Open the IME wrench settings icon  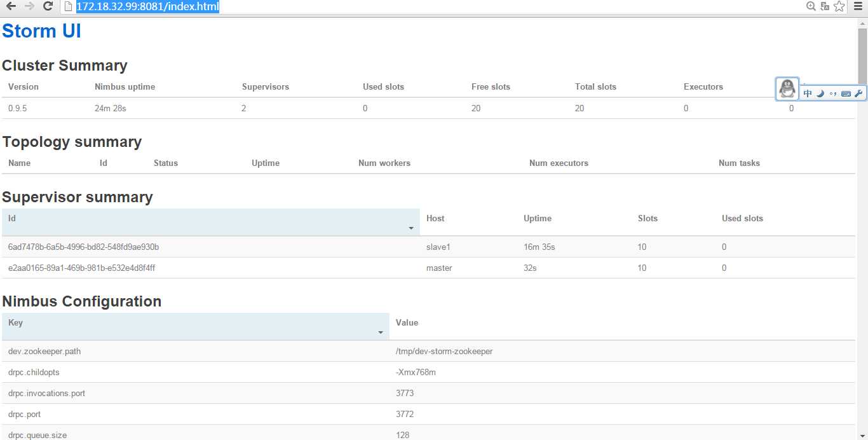pyautogui.click(x=858, y=93)
